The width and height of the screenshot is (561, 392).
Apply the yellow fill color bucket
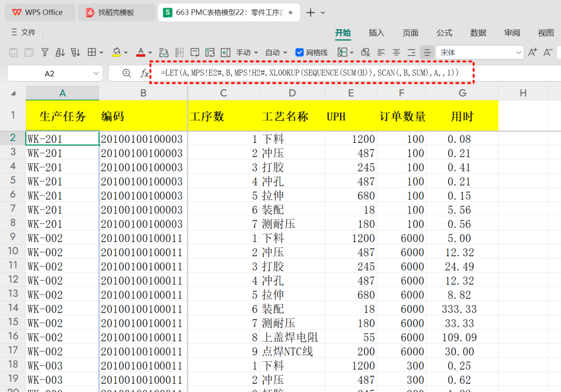click(x=116, y=53)
